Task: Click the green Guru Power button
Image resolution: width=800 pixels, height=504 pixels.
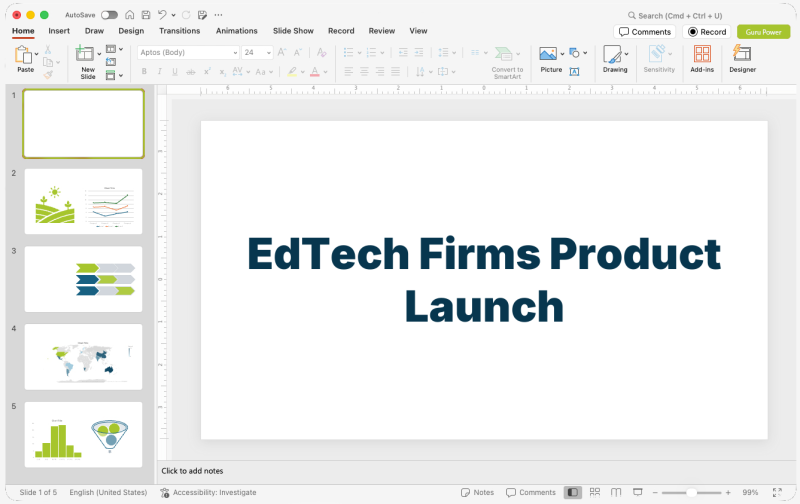Action: coord(763,32)
